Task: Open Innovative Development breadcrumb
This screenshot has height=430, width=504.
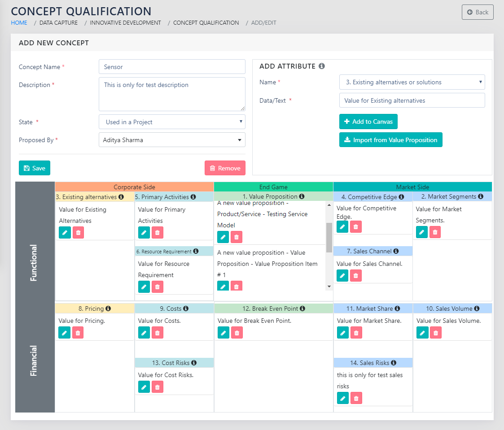Action: [125, 23]
